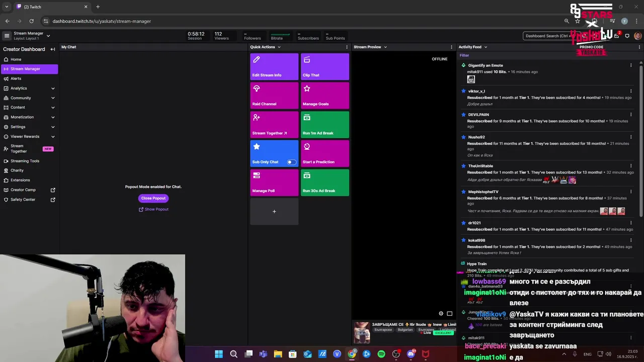
Task: Open options for Nusho92 resub event
Action: (631, 137)
